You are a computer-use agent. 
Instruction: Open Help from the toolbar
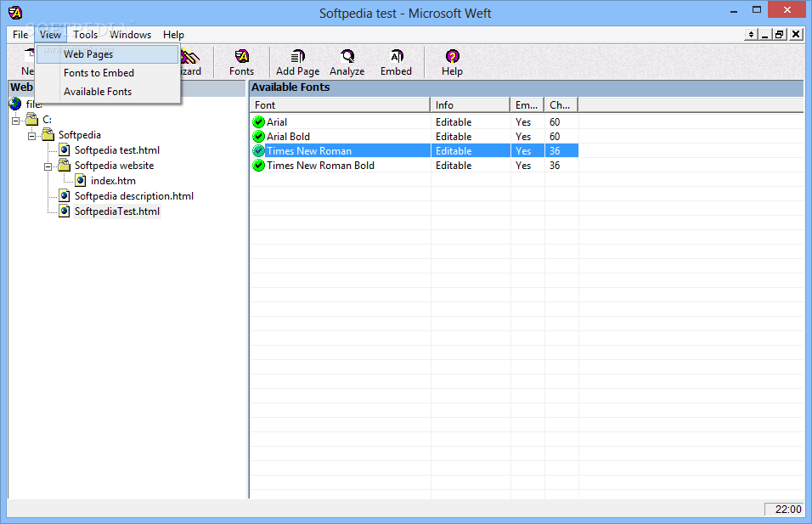point(452,63)
